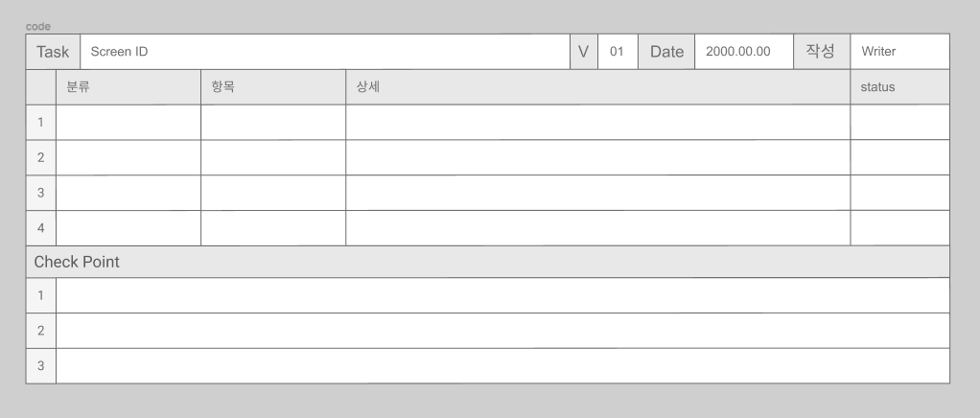Select the code label above the table
Viewport: 980px width, 418px height.
38,26
